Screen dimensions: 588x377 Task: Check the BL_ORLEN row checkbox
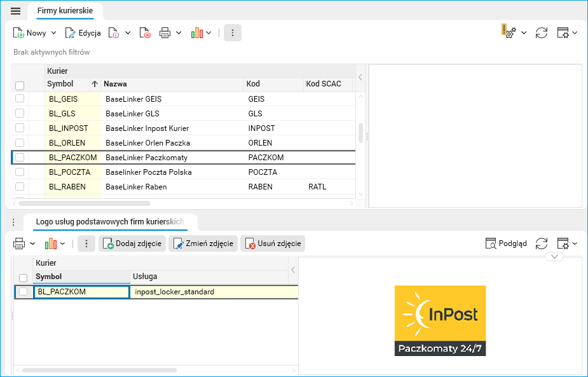tap(20, 142)
